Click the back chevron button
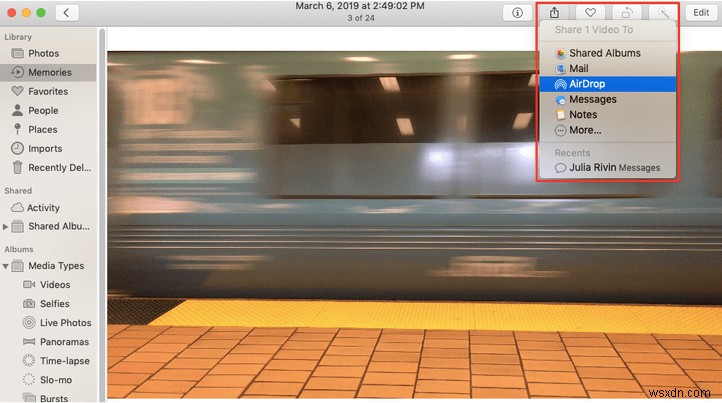The width and height of the screenshot is (722, 403). [x=67, y=12]
